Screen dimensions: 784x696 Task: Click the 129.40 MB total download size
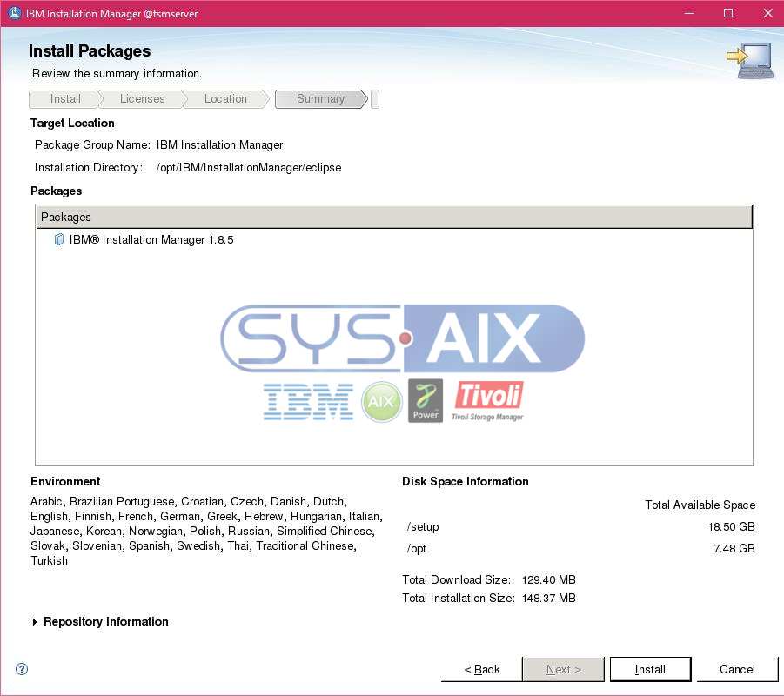click(548, 579)
